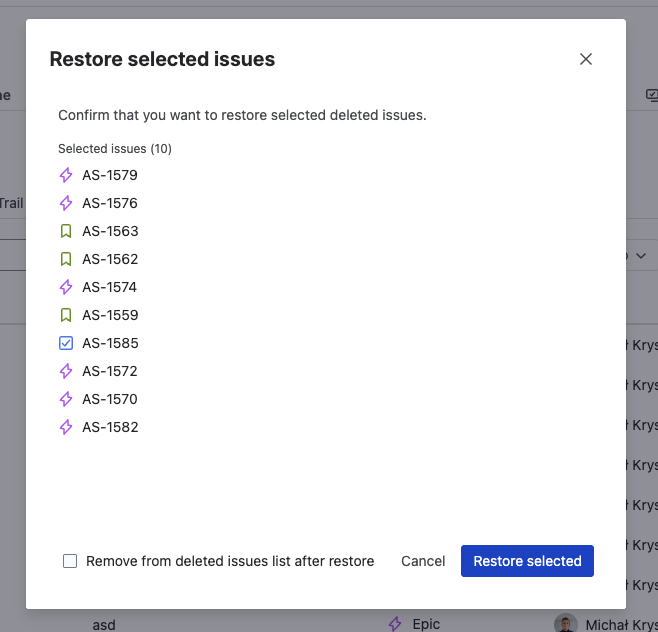Click the task icon beside AS-1585
Viewport: 658px width, 632px height.
pyautogui.click(x=66, y=343)
